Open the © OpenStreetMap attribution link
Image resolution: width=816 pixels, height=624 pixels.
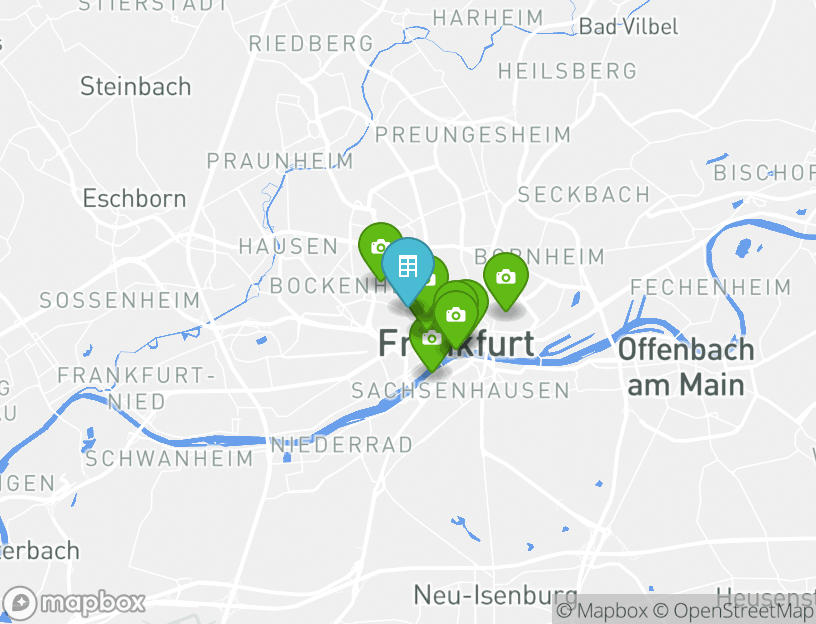(733, 610)
